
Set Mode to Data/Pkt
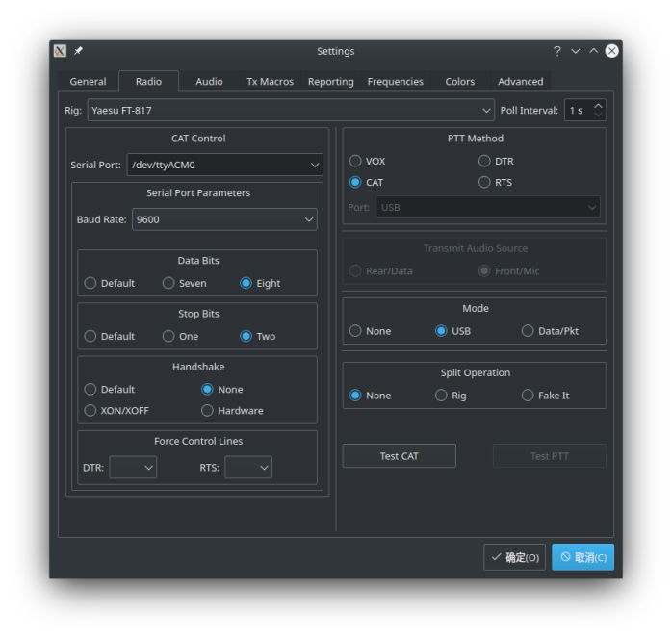coord(528,331)
